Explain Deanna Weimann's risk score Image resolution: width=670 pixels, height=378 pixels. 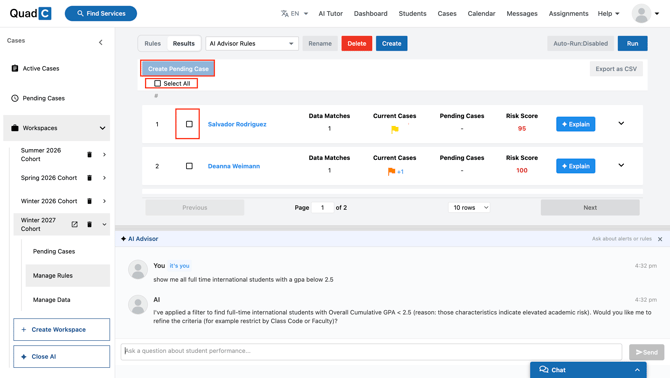tap(575, 166)
